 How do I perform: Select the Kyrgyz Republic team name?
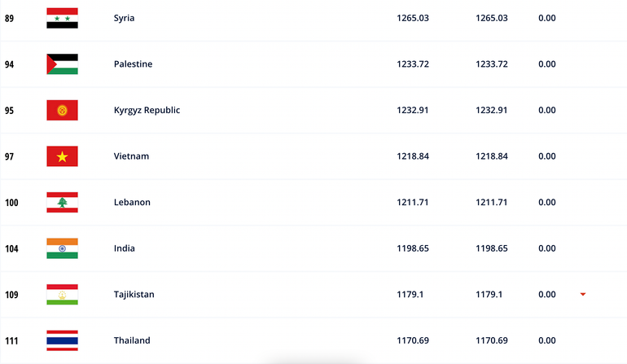(x=147, y=110)
